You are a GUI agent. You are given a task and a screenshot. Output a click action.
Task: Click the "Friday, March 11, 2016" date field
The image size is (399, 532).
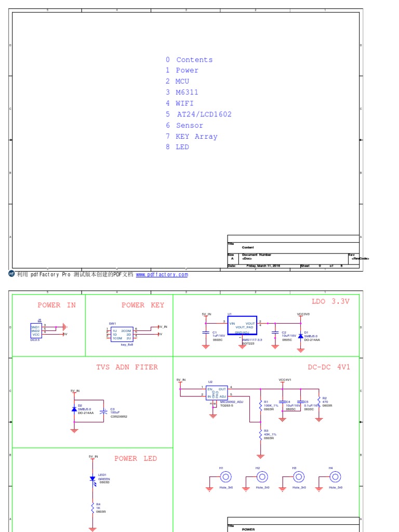click(x=263, y=266)
